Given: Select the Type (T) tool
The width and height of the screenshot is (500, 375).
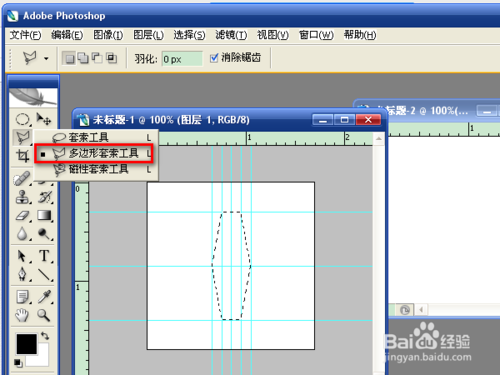Looking at the screenshot, I should click(x=45, y=256).
